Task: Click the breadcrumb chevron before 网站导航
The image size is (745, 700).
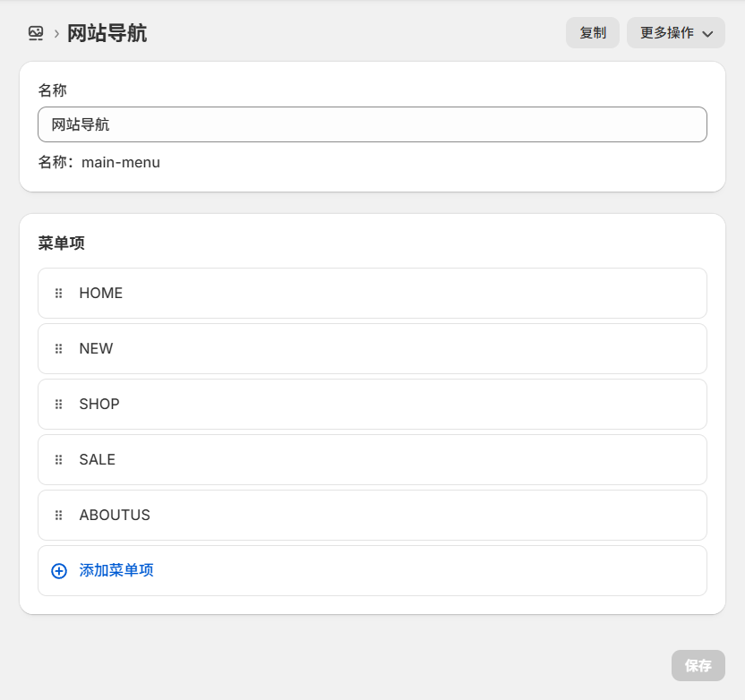Action: click(x=54, y=33)
